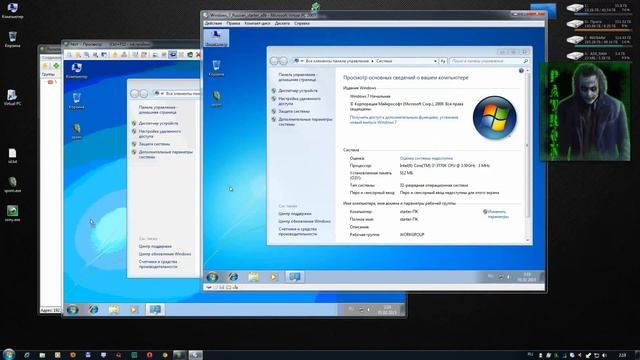
Task: Click search field in Virtual PC System window
Action: click(489, 61)
